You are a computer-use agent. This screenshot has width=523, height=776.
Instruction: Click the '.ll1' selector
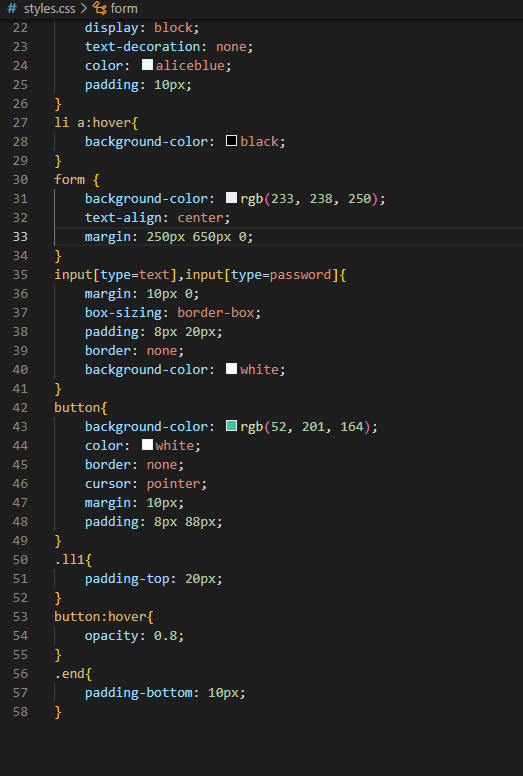click(x=70, y=560)
